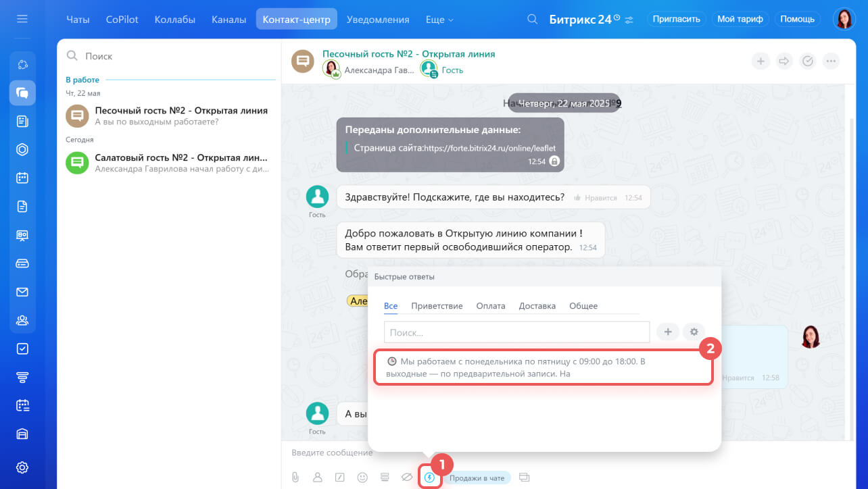Click the 'Продажи в чате' button
The image size is (868, 489).
pyautogui.click(x=477, y=478)
